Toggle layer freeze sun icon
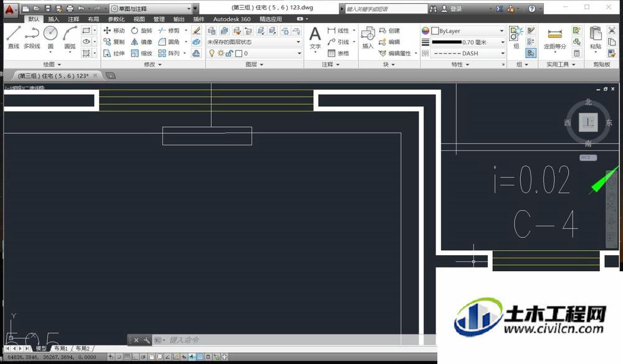 [221, 53]
